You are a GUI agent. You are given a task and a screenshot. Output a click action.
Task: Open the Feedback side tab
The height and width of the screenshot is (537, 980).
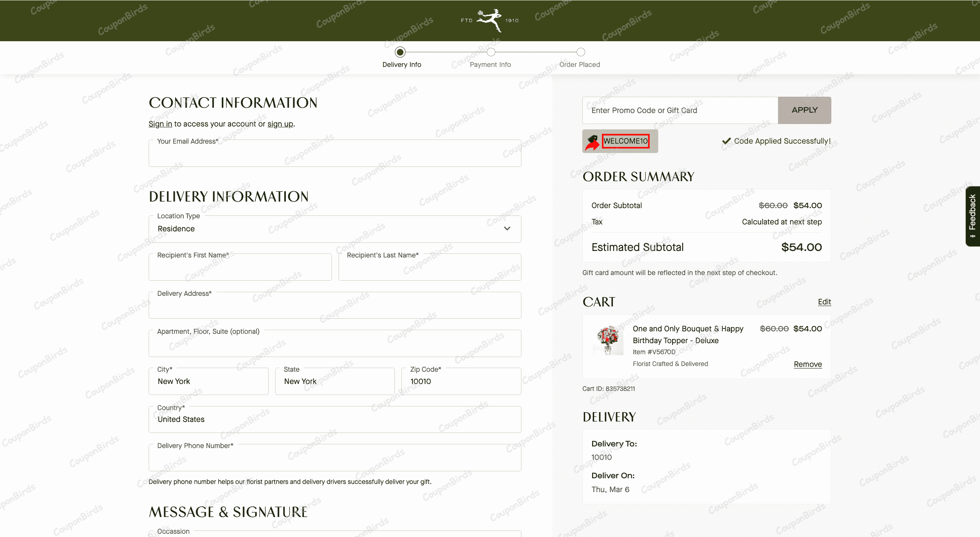coord(973,216)
